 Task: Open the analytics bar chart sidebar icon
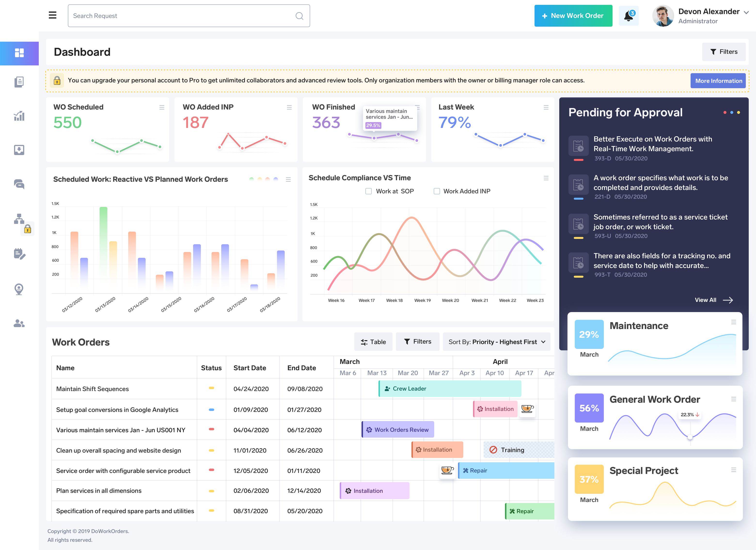[x=19, y=116]
